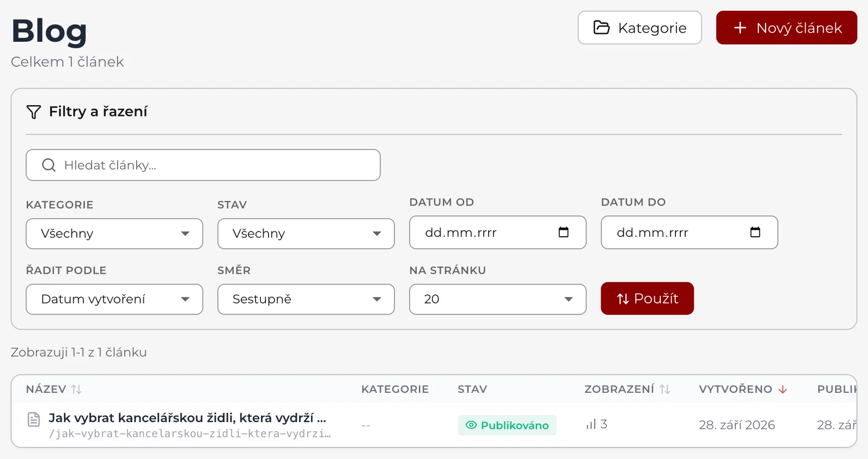Click the "Celkem 1 článek" subtitle

pyautogui.click(x=67, y=62)
